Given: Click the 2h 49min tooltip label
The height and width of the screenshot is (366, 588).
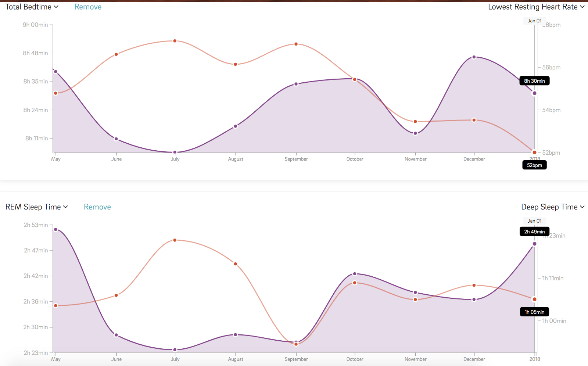Looking at the screenshot, I should point(534,232).
